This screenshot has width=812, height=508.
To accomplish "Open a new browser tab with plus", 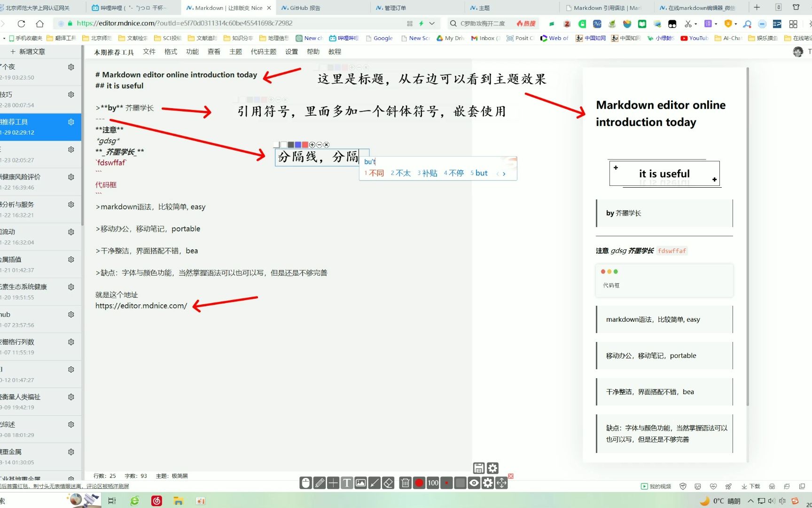I will click(x=757, y=7).
